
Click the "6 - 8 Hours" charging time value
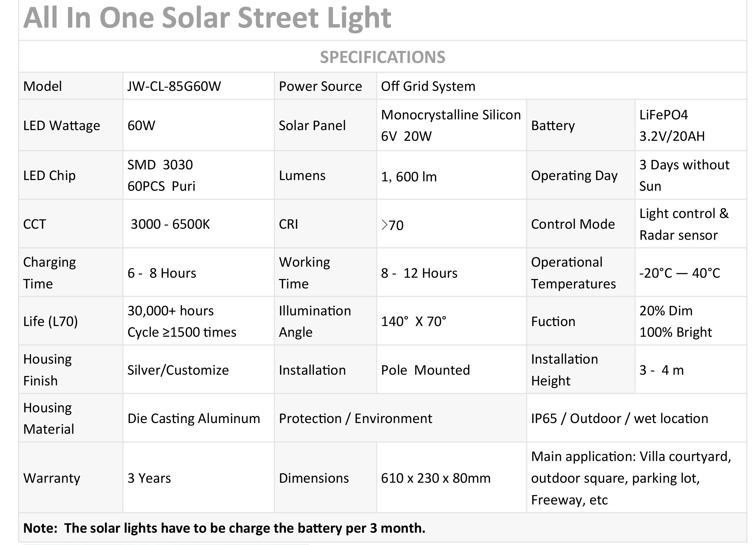tap(162, 273)
